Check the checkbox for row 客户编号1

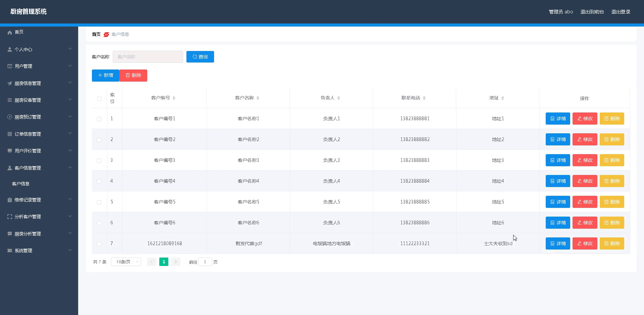(x=99, y=119)
